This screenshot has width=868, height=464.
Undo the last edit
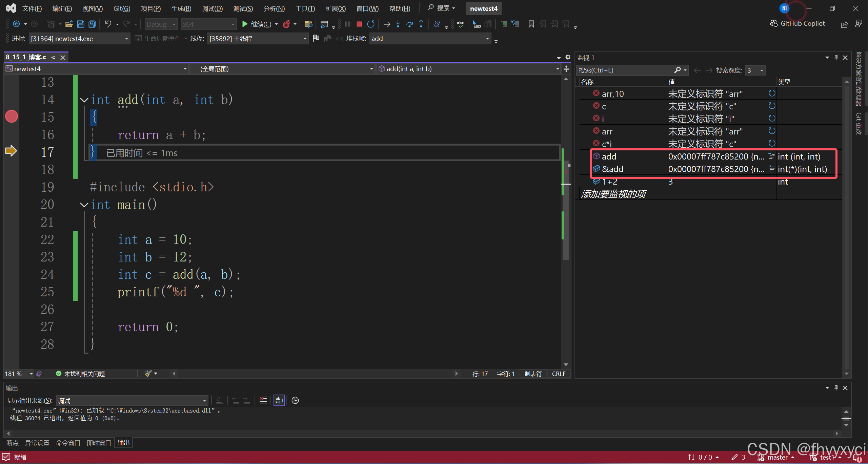(x=108, y=24)
